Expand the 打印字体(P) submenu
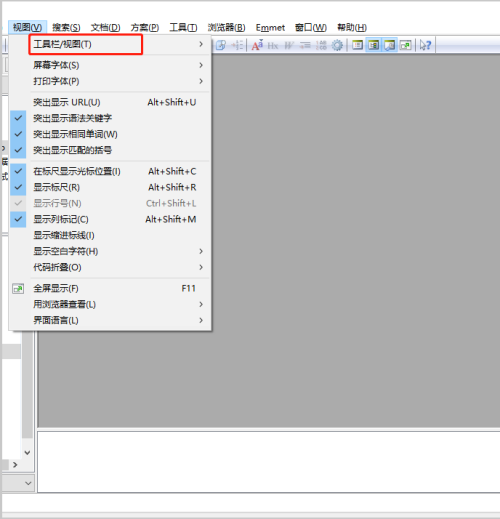The height and width of the screenshot is (519, 500). [x=110, y=81]
